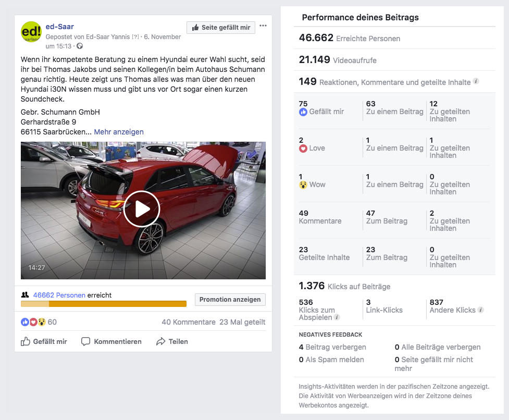Screen dimensions: 509x420
Task: Click 0 Seite gefällt mir nicht mehr
Action: click(433, 364)
